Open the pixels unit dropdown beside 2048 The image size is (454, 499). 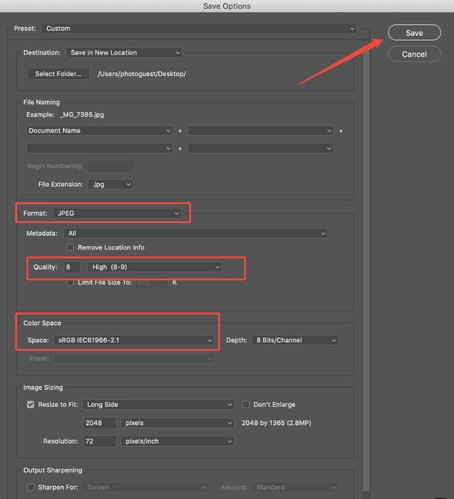[x=177, y=423]
